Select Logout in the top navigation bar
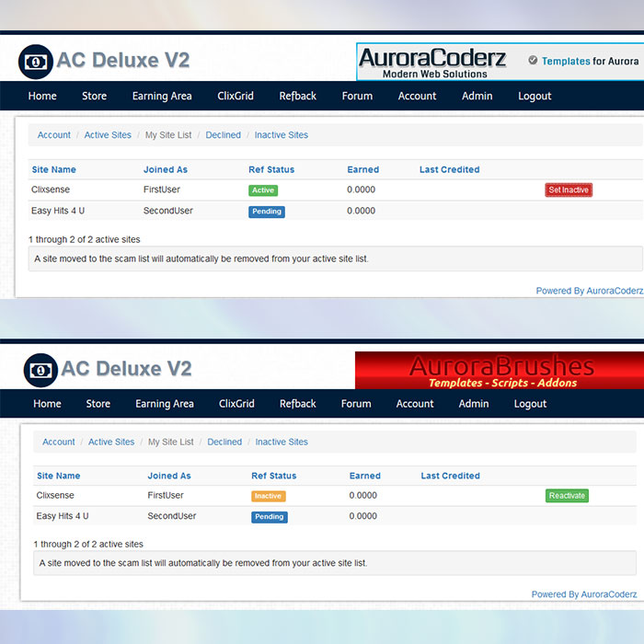Image resolution: width=644 pixels, height=644 pixels. [x=535, y=96]
